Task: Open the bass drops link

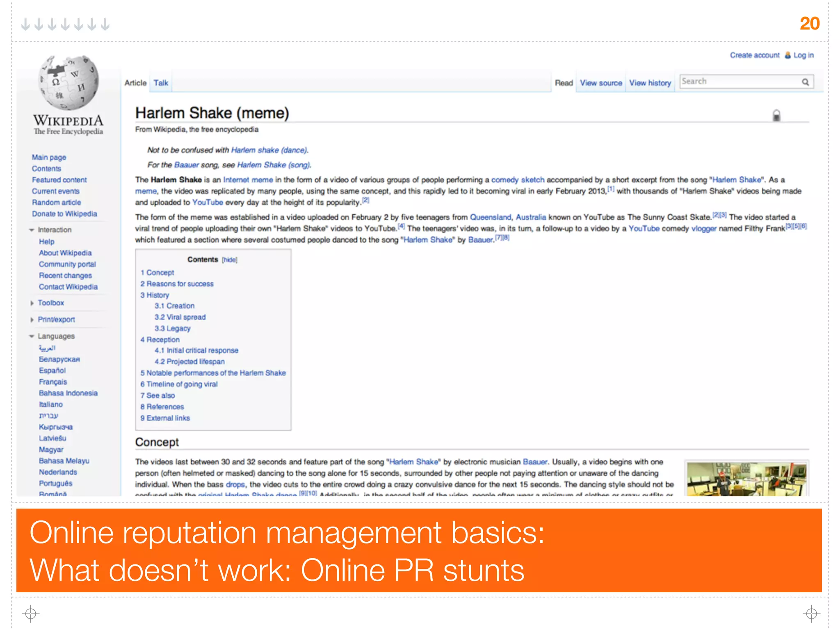Action: click(235, 484)
